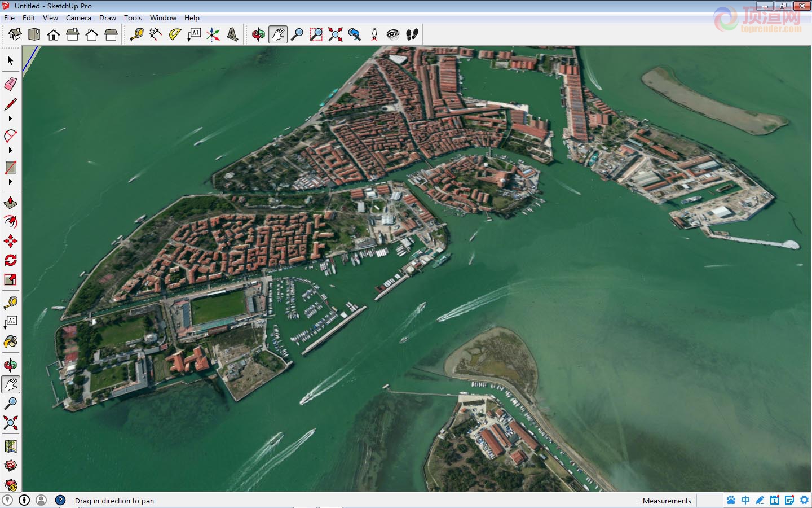Select the Position Camera tool

pos(374,34)
